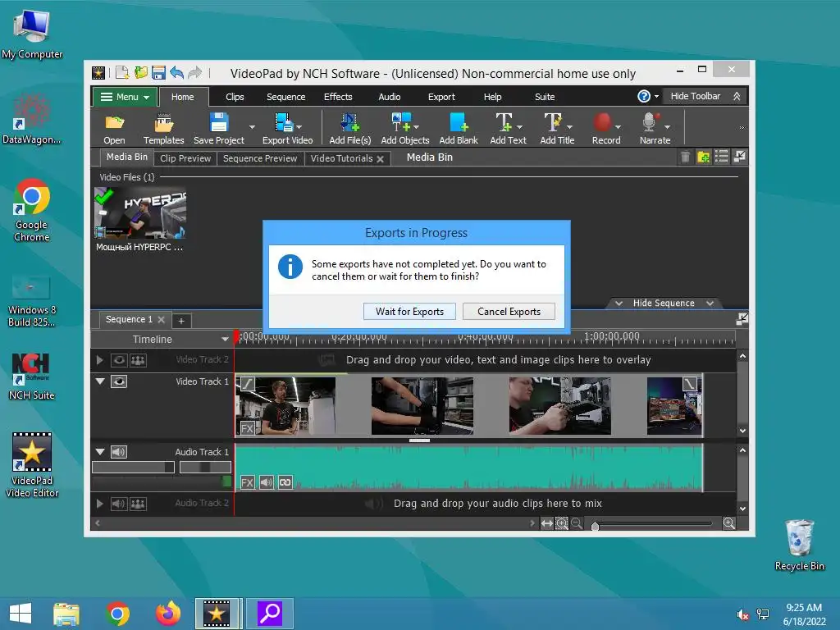Screen dimensions: 840x630
Task: Open the Effects ribbon tab
Action: 338,97
